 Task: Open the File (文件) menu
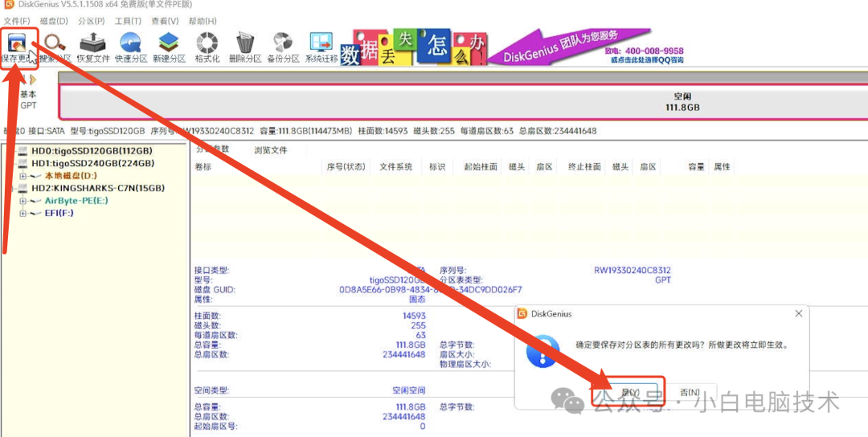pos(17,21)
